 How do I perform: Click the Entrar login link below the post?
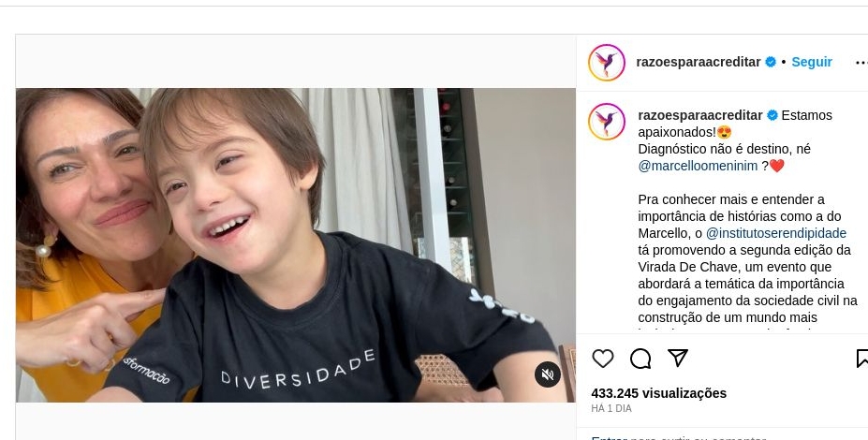609,437
